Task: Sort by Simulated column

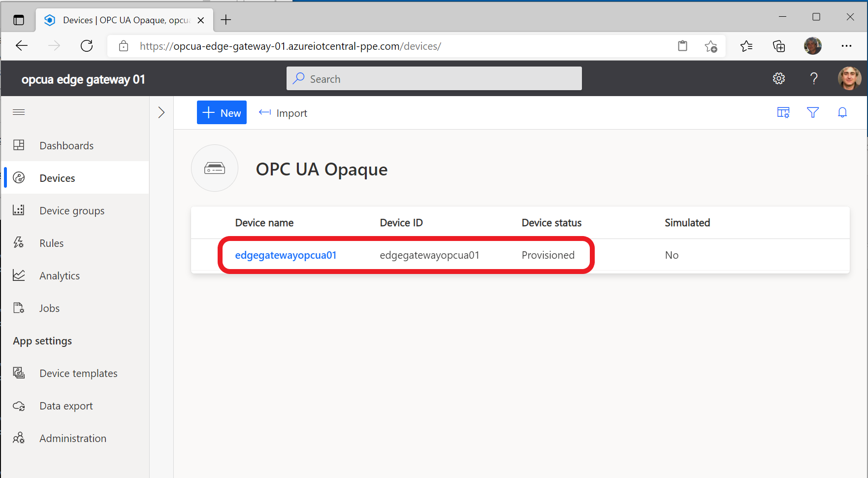Action: 687,223
